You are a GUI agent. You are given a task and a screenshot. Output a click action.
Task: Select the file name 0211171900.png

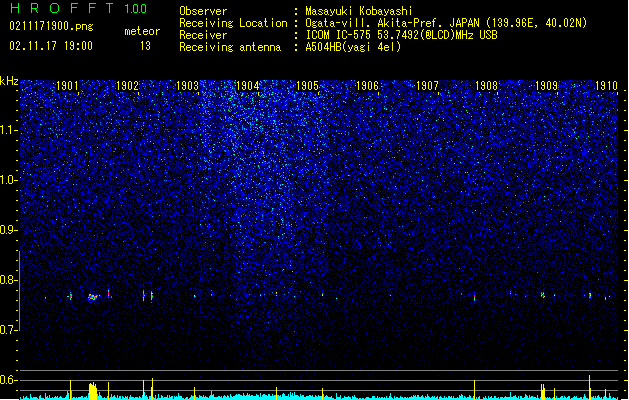tap(51, 27)
